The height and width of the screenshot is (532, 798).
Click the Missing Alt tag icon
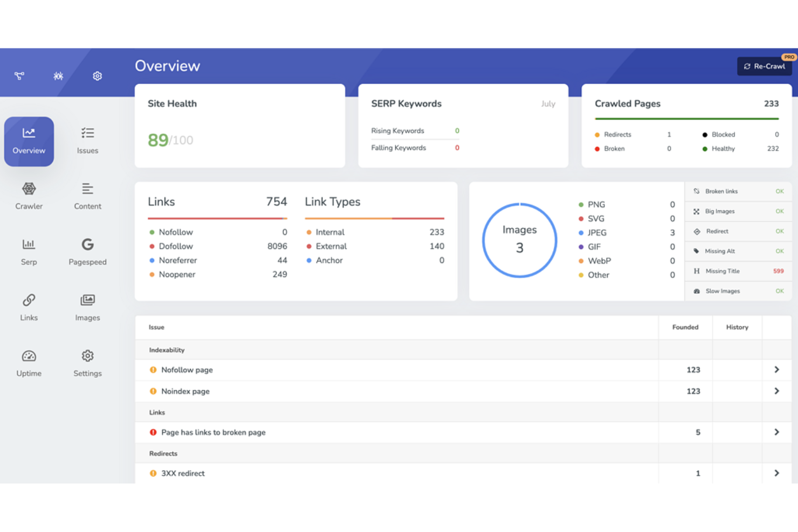point(697,251)
